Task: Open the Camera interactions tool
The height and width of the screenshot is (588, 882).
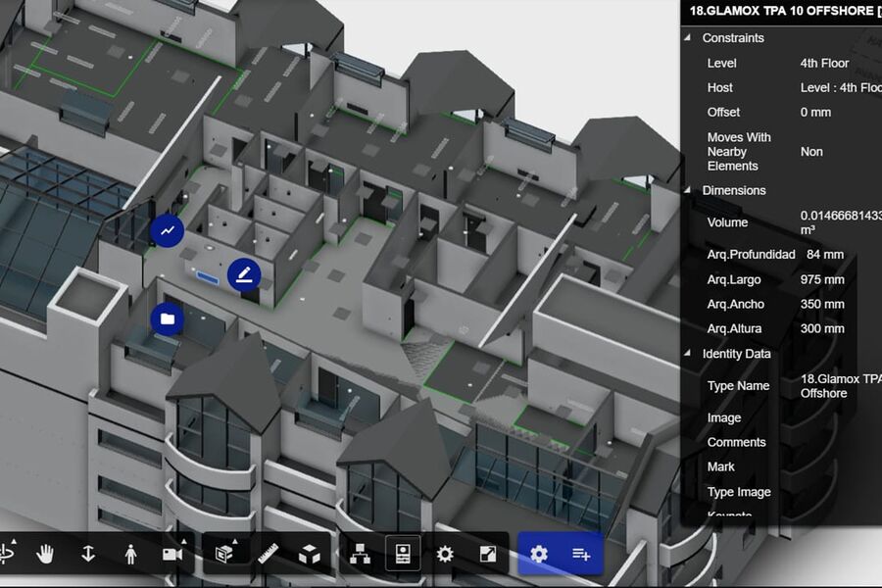Action: (172, 554)
